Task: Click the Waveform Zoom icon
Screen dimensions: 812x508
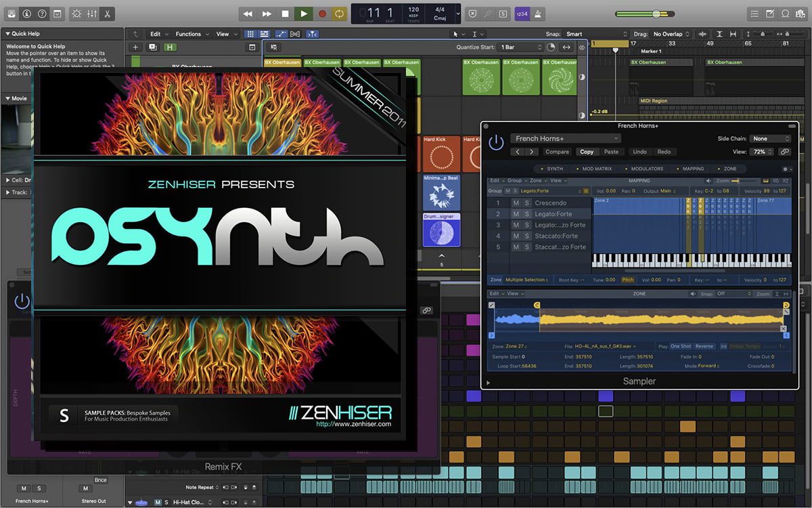Action: (703, 34)
